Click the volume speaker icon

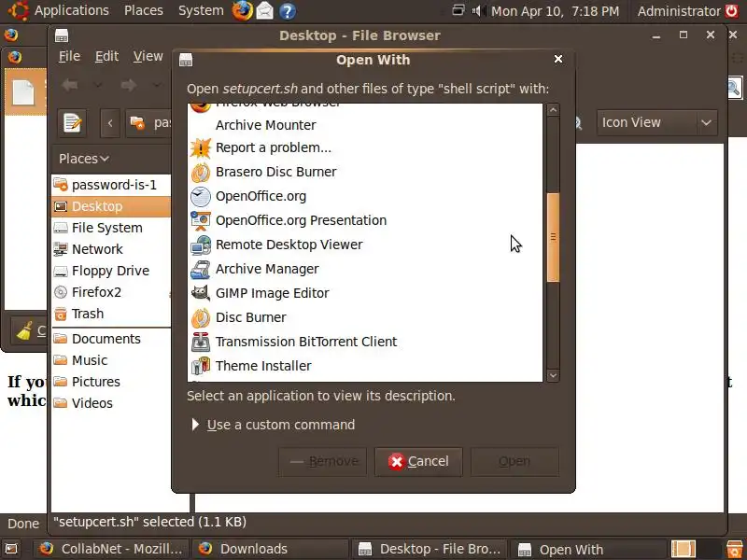point(478,10)
